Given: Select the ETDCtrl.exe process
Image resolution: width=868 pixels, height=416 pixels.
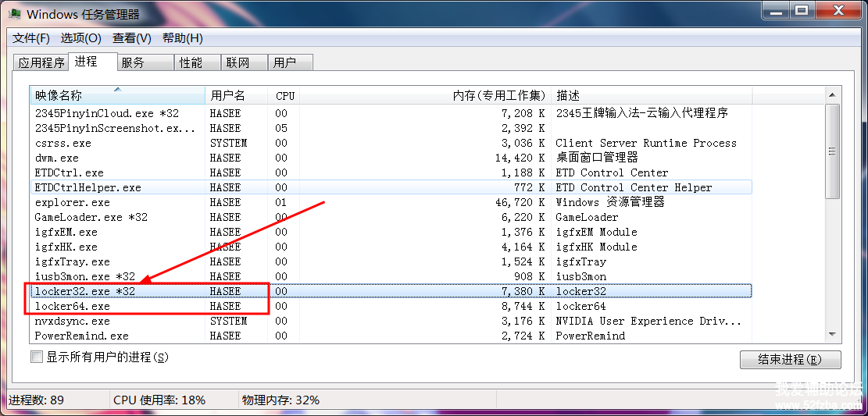Looking at the screenshot, I should pos(391,172).
